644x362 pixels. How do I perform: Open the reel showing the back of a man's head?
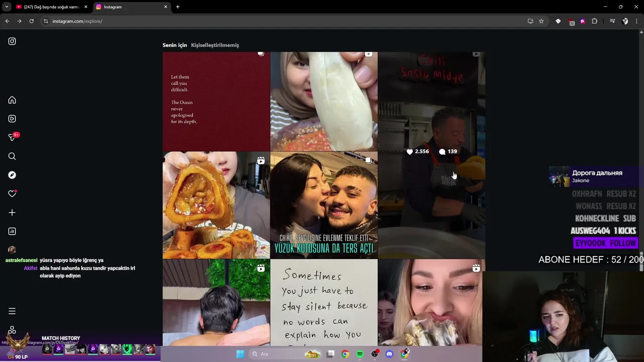(216, 302)
